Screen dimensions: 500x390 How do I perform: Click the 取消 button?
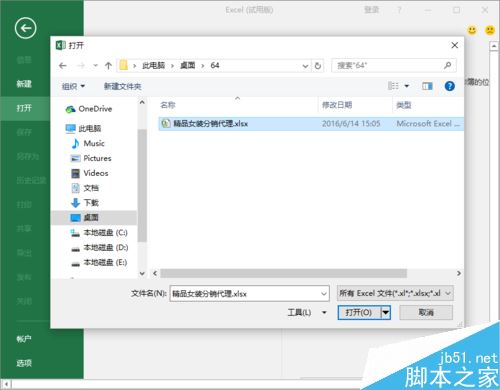426,313
